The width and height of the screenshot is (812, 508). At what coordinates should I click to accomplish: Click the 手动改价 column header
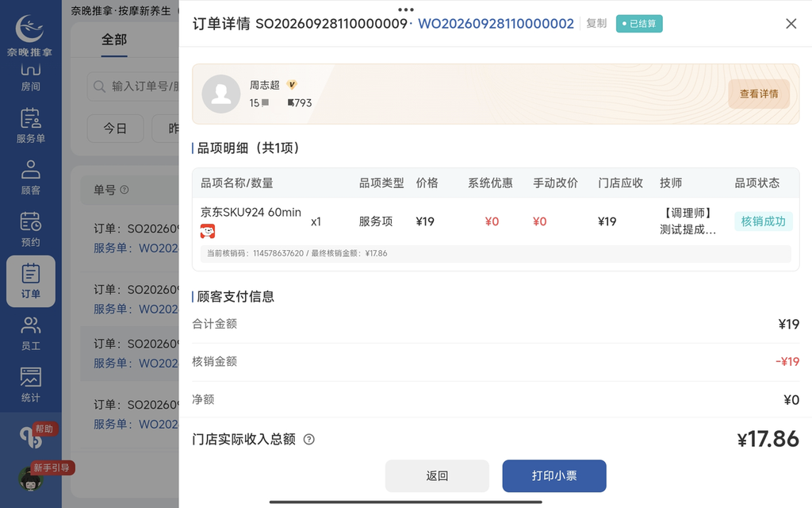[555, 183]
